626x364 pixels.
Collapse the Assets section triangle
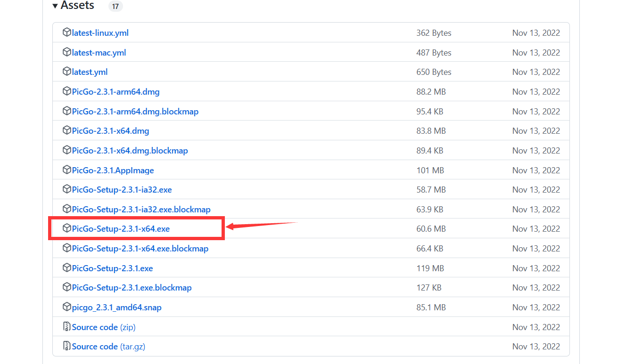(x=55, y=6)
